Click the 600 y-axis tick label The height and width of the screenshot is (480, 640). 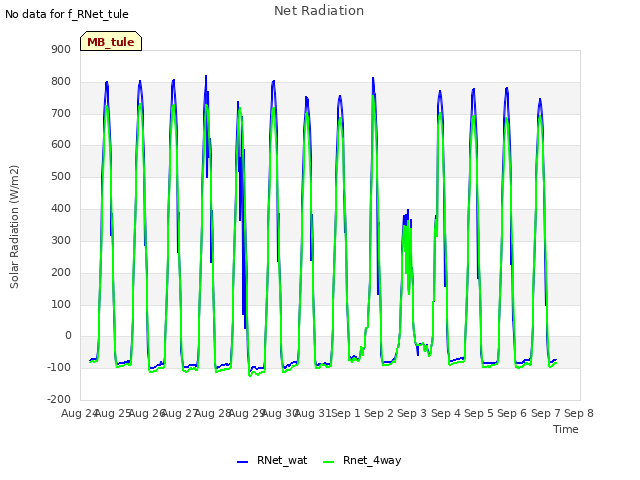pos(61,144)
